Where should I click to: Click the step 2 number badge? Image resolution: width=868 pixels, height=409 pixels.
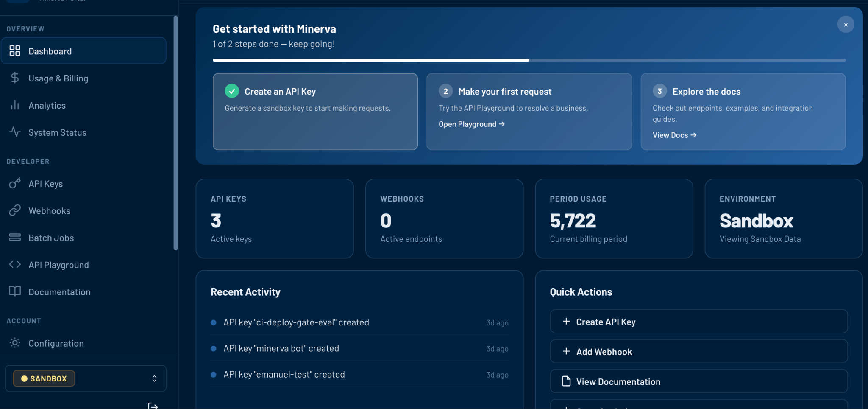[x=445, y=91]
